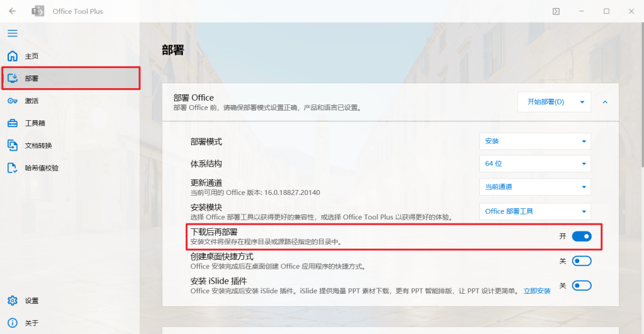
Task: Click the Office Tool Plus logo icon
Action: point(38,11)
